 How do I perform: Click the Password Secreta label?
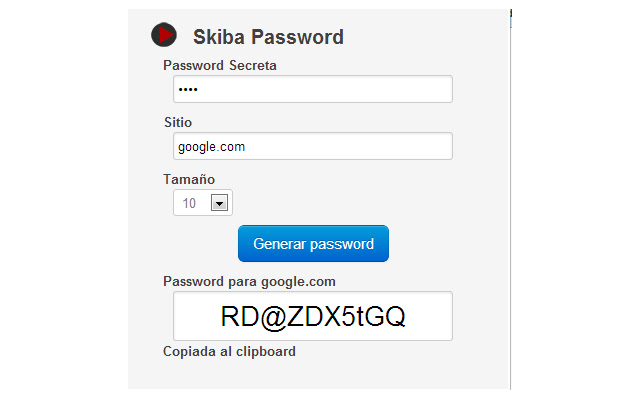pyautogui.click(x=220, y=66)
